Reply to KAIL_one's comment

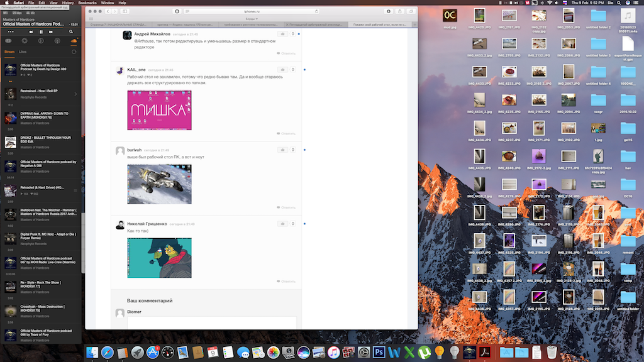(x=286, y=133)
